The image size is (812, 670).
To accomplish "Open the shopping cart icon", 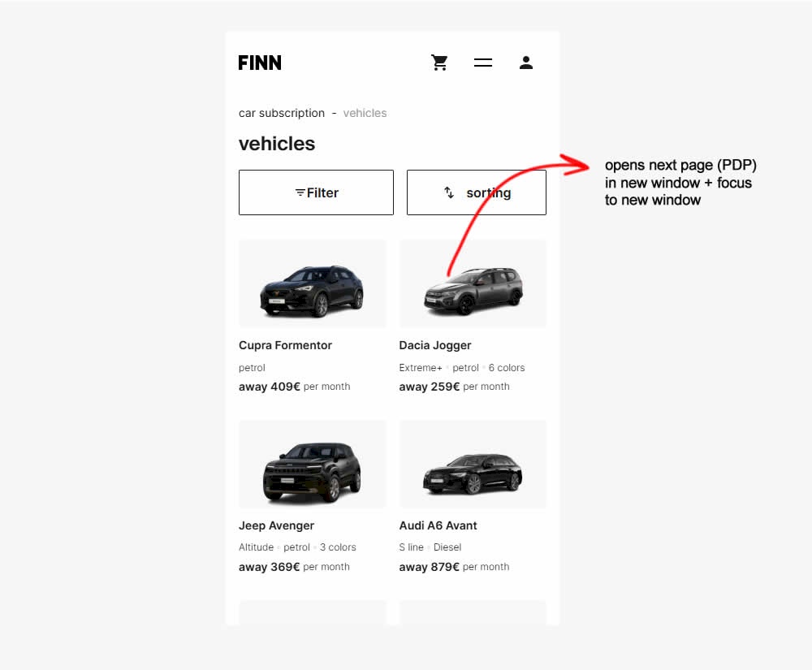I will point(439,63).
